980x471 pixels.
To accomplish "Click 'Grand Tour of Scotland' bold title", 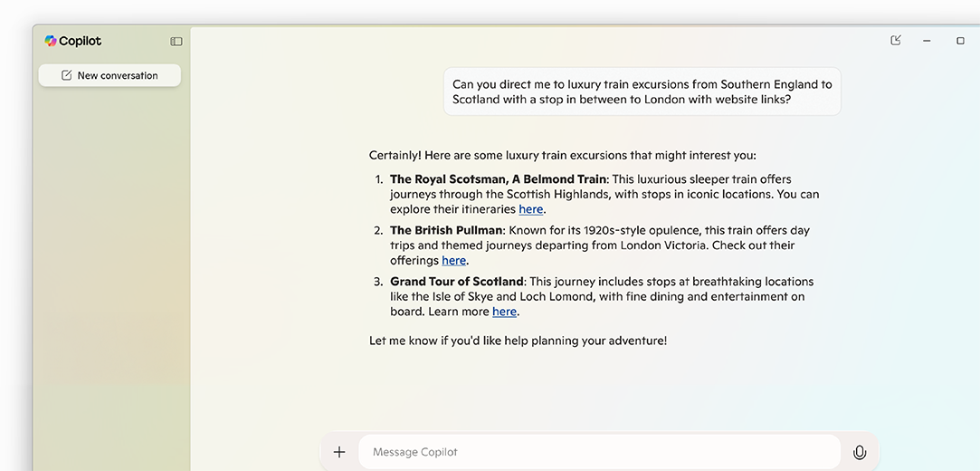I will 457,282.
